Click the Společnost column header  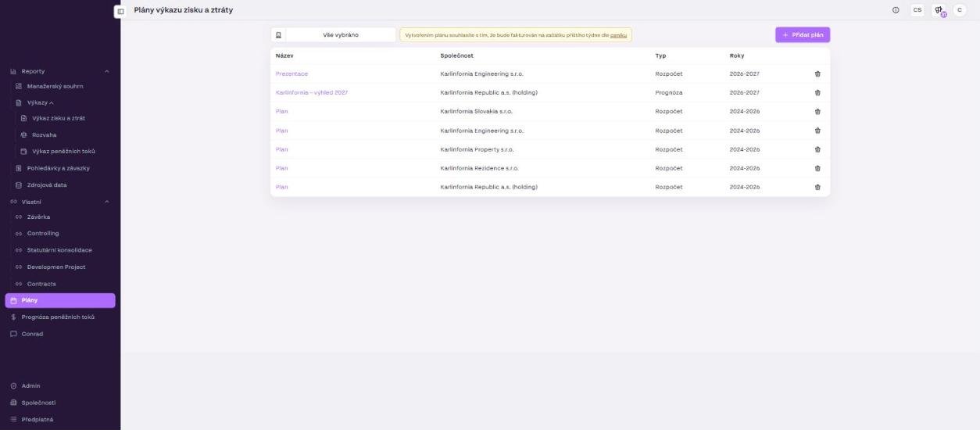tap(456, 56)
